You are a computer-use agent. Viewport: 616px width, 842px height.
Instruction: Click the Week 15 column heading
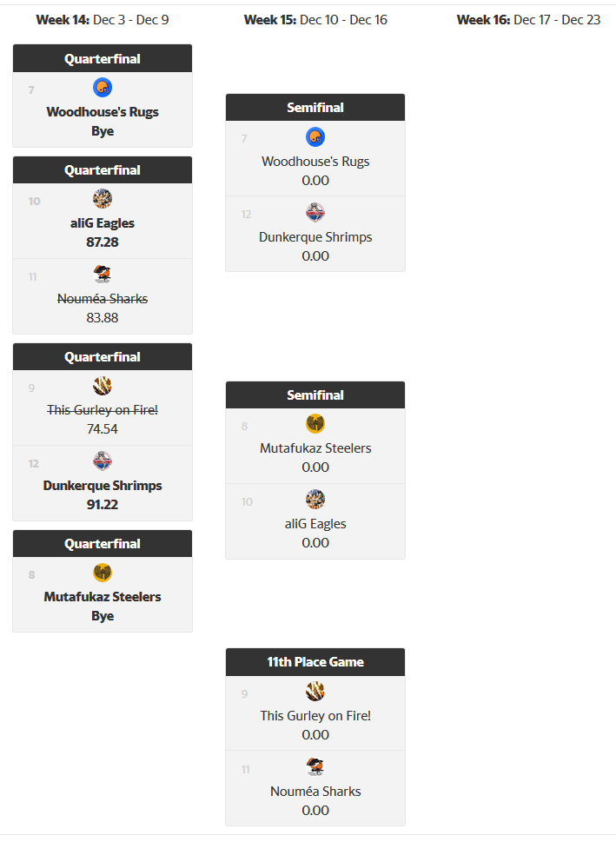[315, 20]
